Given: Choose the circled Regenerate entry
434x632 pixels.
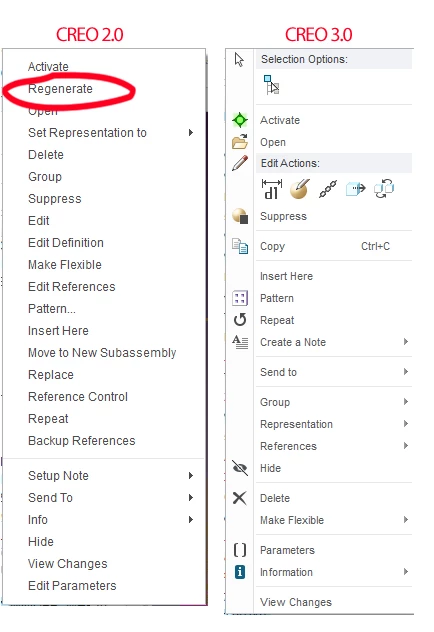Looking at the screenshot, I should [60, 88].
